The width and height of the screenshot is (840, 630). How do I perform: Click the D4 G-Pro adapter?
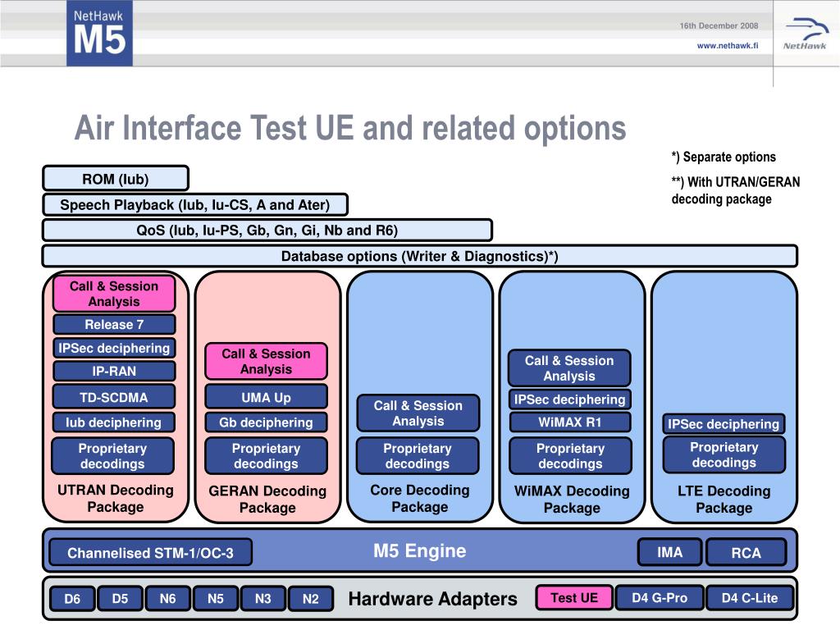point(660,597)
